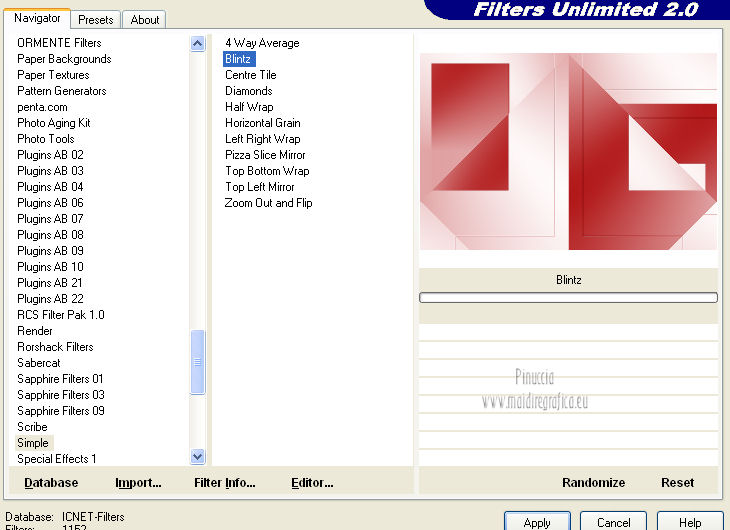Open the Presets tab

coord(96,20)
